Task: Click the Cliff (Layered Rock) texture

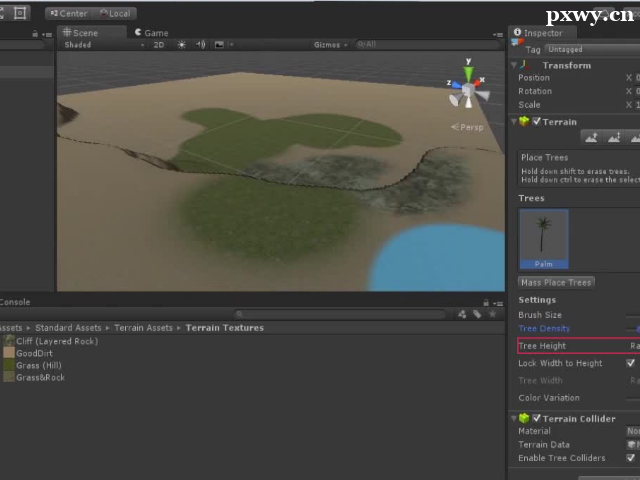Action: pos(56,341)
